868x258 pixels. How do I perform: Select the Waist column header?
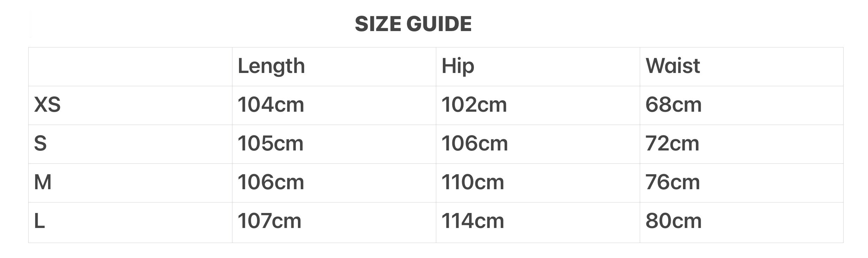click(673, 66)
